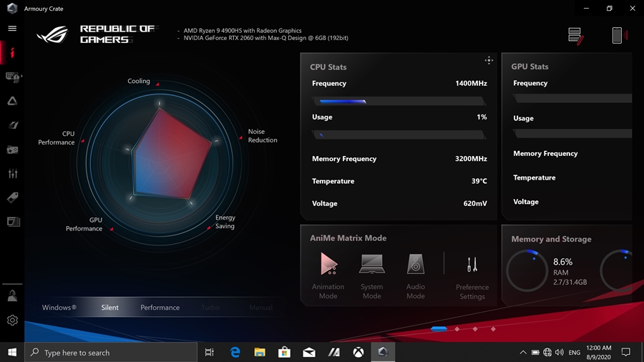The width and height of the screenshot is (644, 362).
Task: Click the CPU Usage progress bar
Action: (x=399, y=134)
